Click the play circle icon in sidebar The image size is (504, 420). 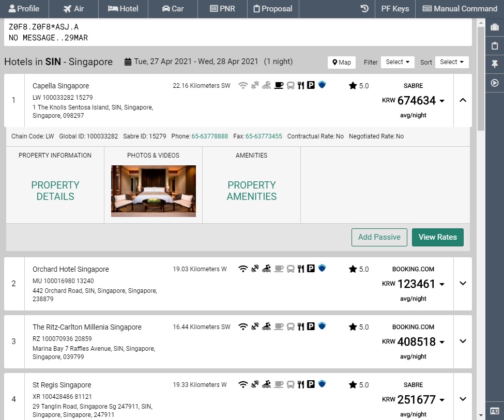pyautogui.click(x=495, y=83)
